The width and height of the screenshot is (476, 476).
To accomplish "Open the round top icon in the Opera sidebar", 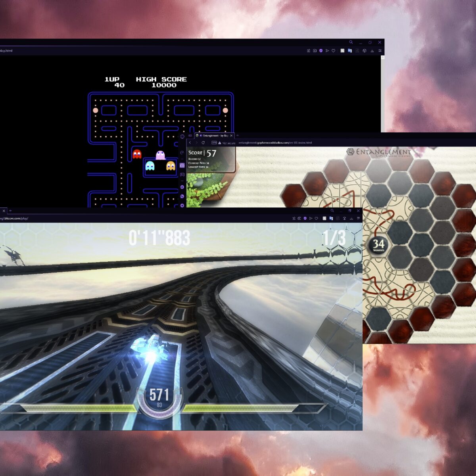I will [x=182, y=136].
